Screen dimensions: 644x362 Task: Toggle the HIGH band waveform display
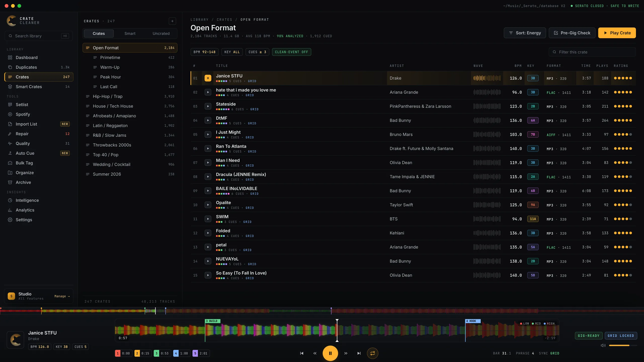tap(549, 324)
